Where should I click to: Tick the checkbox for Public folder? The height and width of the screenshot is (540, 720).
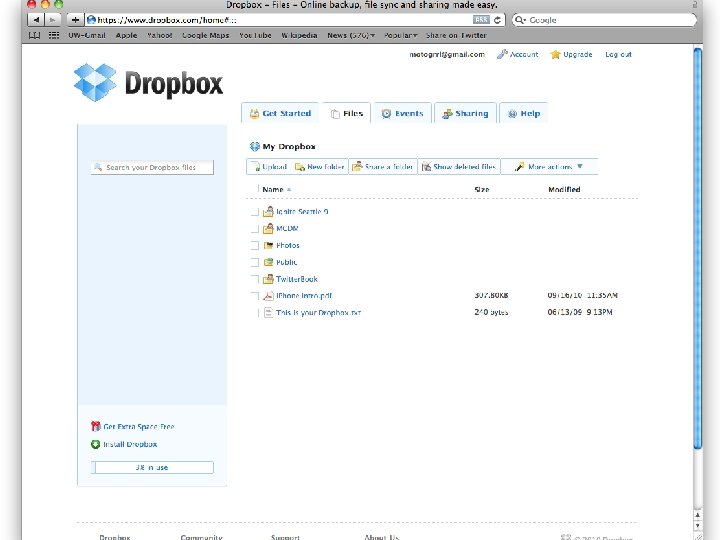254,262
